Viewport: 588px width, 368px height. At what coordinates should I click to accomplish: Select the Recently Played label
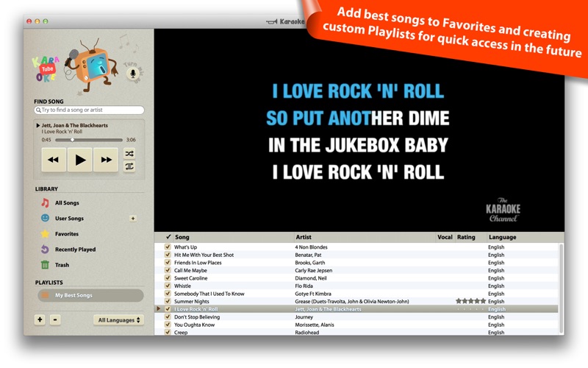pyautogui.click(x=76, y=250)
